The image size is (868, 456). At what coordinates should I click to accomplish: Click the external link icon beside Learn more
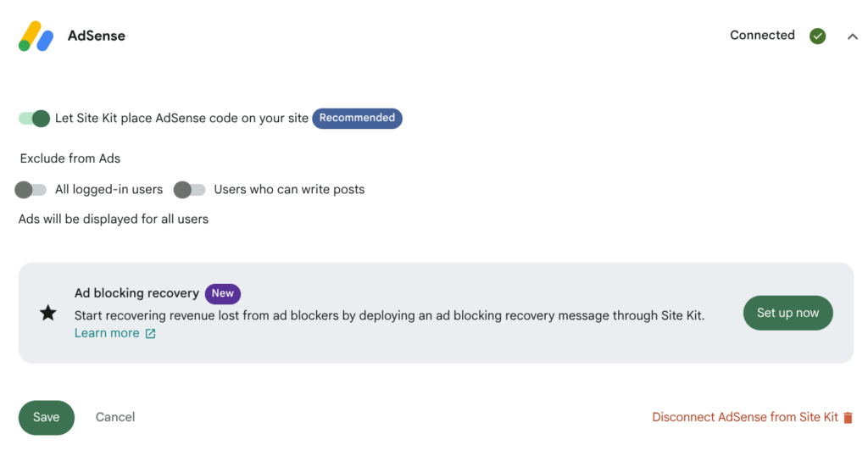(x=151, y=334)
